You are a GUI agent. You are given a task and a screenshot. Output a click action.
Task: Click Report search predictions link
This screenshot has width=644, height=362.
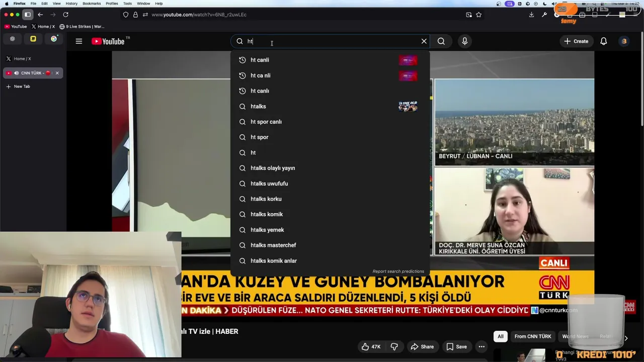click(x=398, y=271)
